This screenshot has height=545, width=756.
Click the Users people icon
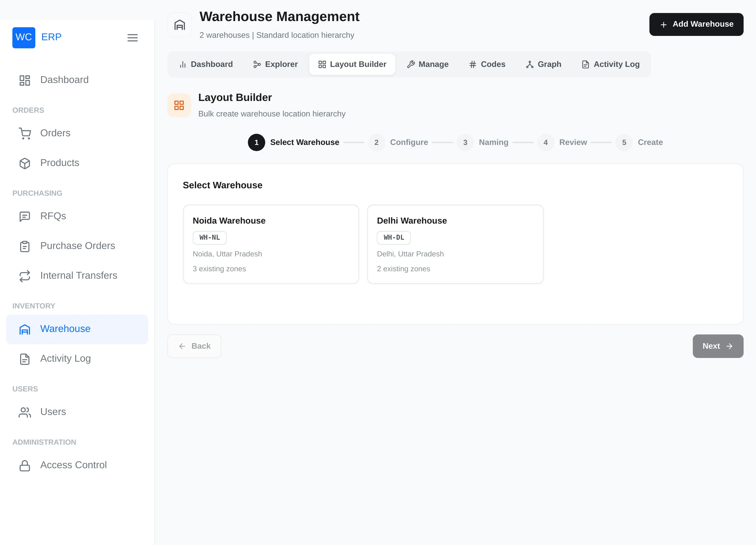point(25,412)
